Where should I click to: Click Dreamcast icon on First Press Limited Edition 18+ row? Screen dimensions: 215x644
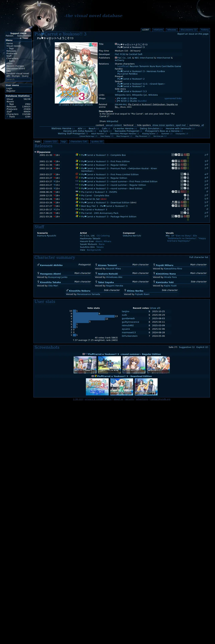(77, 174)
